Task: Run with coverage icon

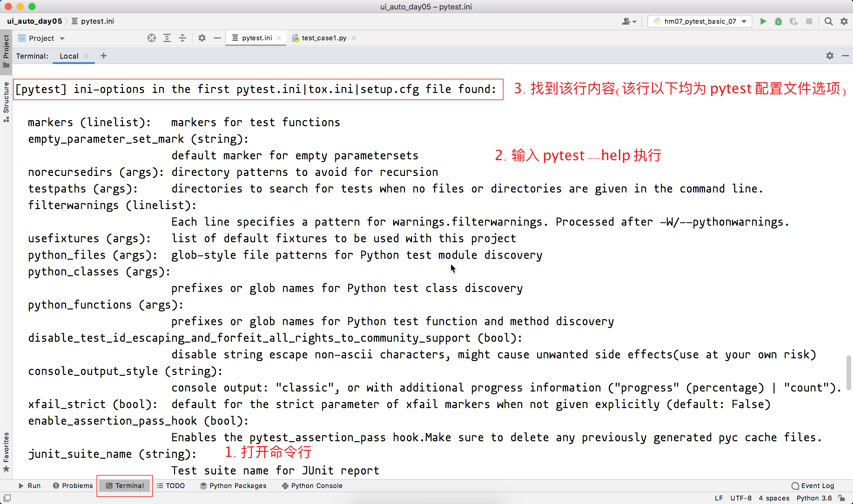Action: [x=793, y=21]
